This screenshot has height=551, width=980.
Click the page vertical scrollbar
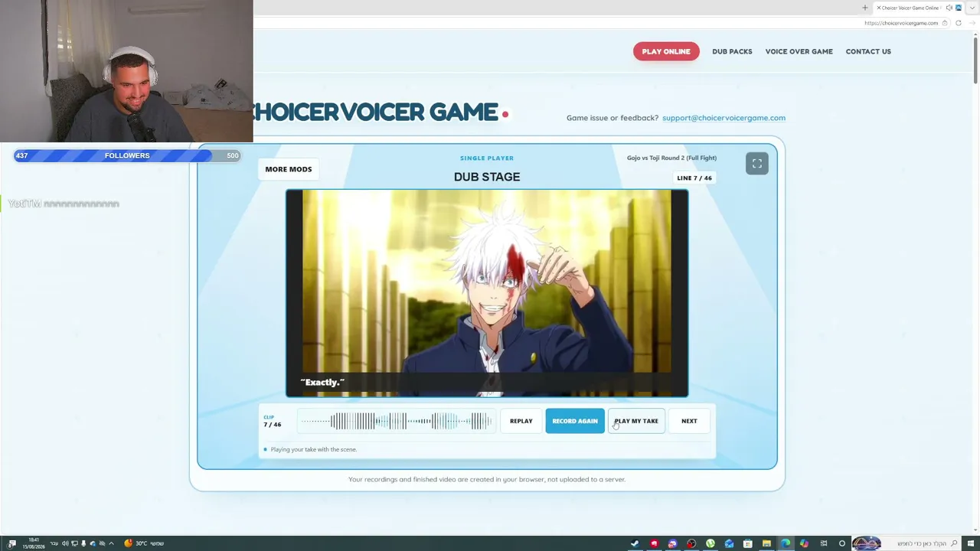pyautogui.click(x=975, y=61)
